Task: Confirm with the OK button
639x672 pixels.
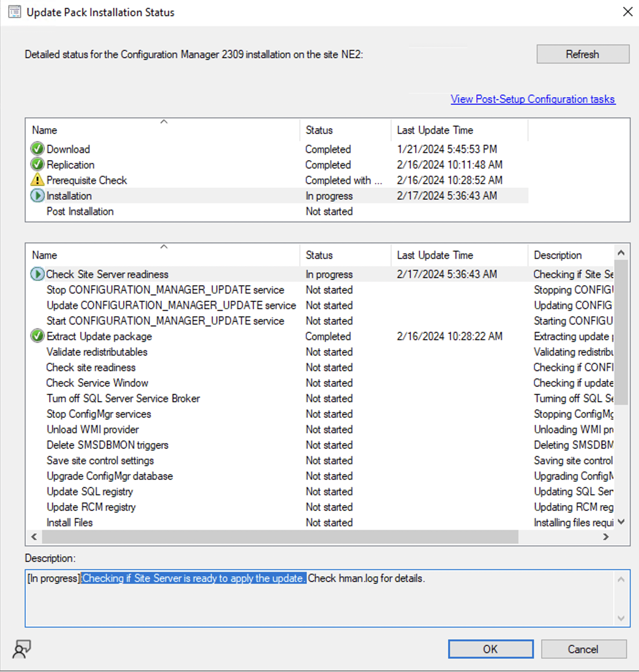Action: 491,649
